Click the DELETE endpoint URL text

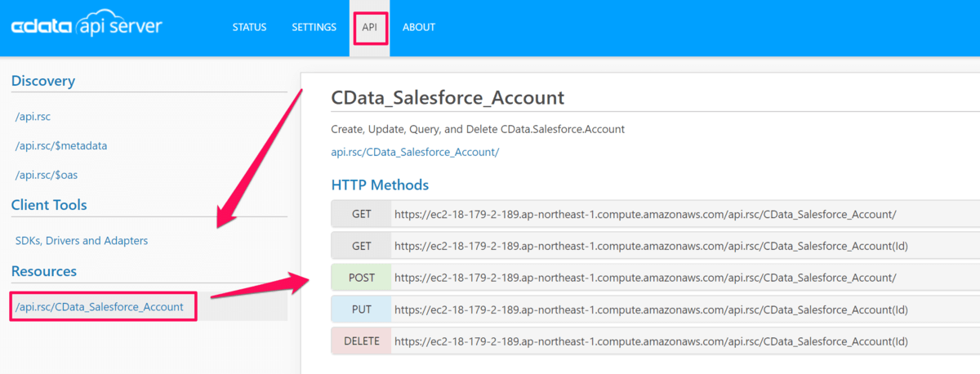pyautogui.click(x=651, y=341)
